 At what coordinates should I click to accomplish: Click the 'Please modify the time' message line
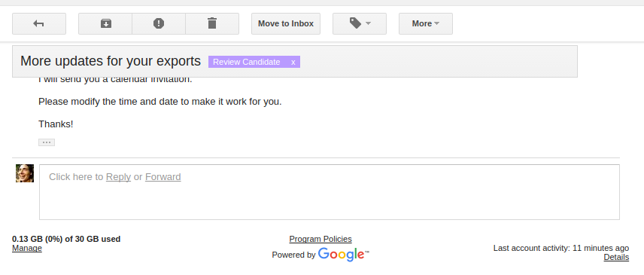(x=160, y=102)
